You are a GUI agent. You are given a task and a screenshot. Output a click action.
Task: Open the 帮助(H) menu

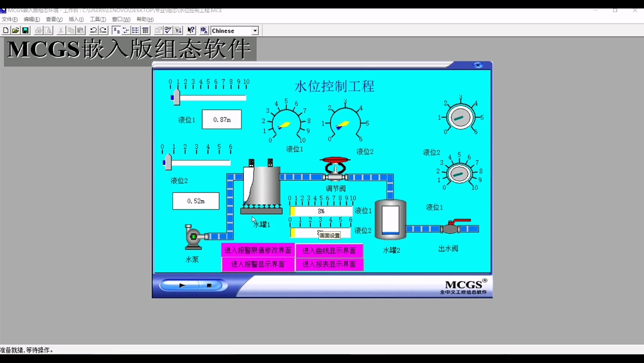click(x=145, y=19)
